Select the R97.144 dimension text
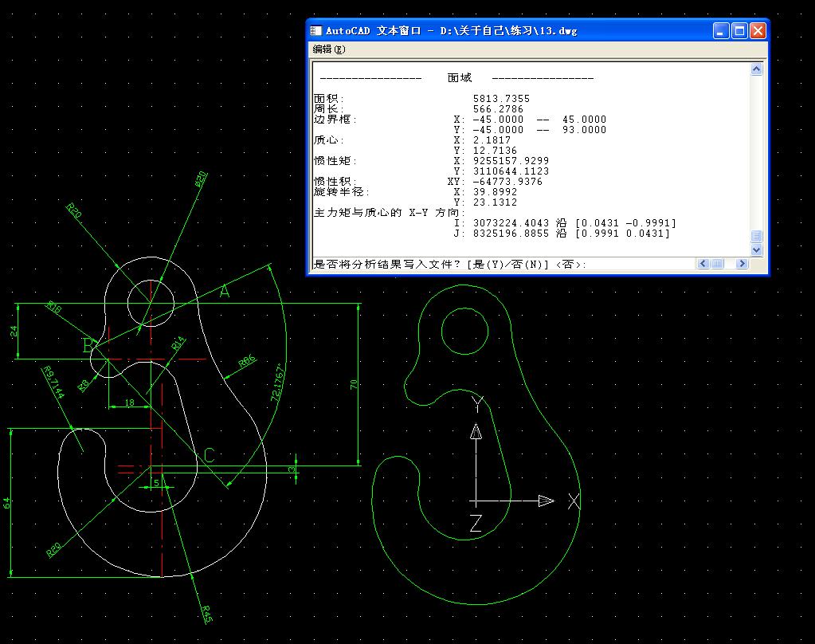 point(53,382)
